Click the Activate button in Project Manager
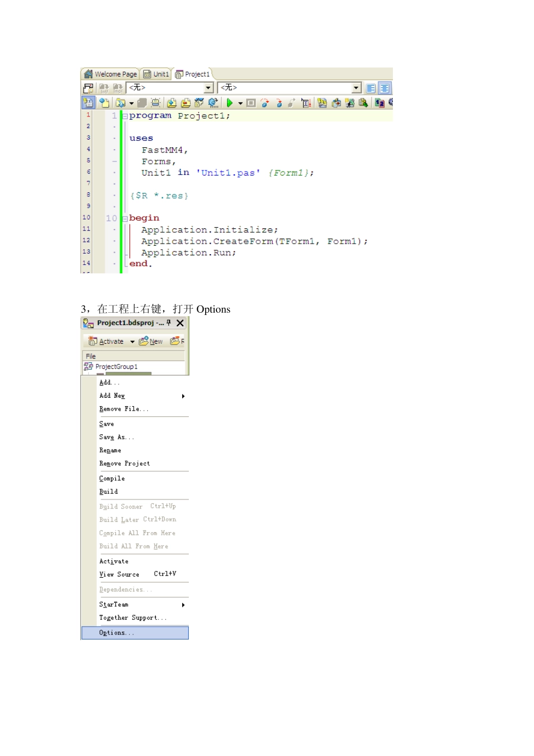Screen dimensions: 534x756 (106, 341)
